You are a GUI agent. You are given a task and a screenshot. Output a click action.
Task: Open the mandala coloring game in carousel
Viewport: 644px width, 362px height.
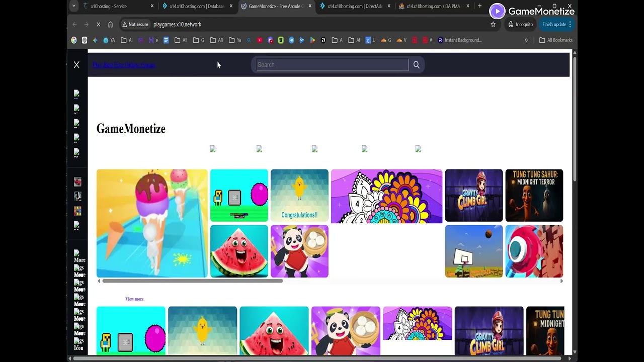[386, 196]
